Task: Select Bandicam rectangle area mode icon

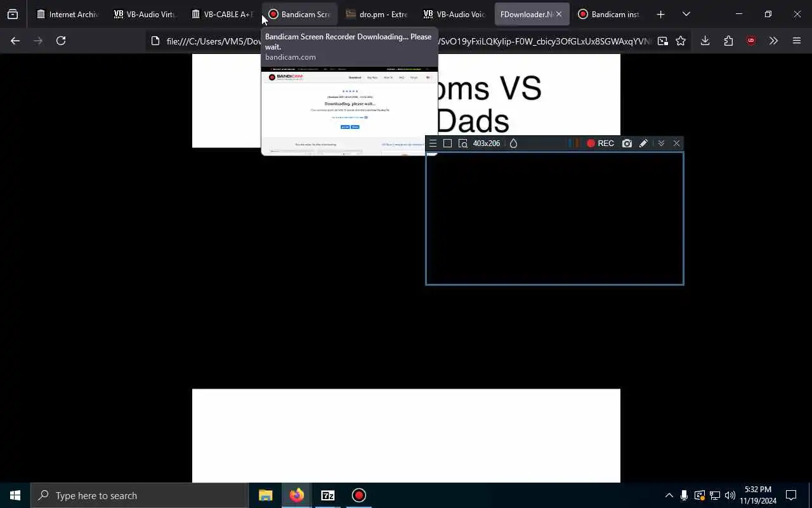Action: pyautogui.click(x=447, y=144)
